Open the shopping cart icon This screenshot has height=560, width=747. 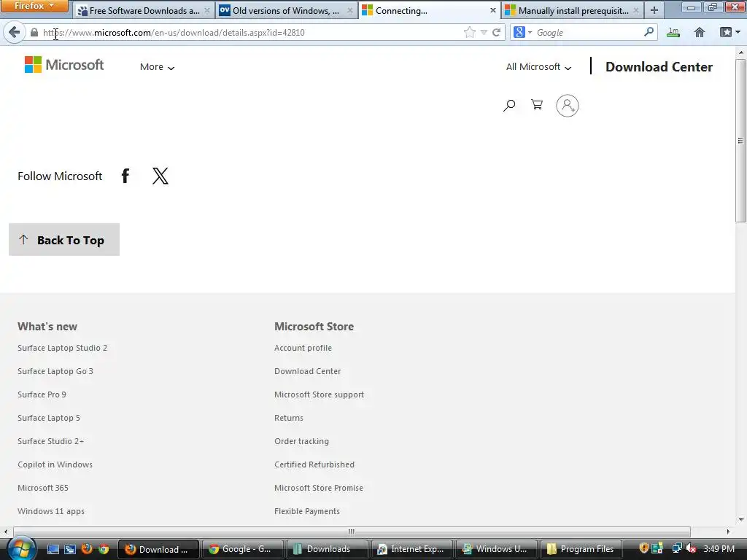click(537, 105)
